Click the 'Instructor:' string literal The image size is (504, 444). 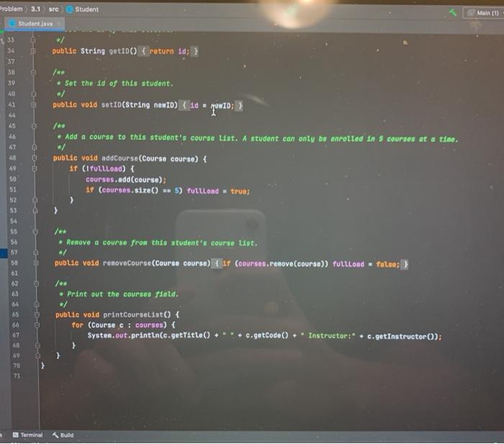328,336
